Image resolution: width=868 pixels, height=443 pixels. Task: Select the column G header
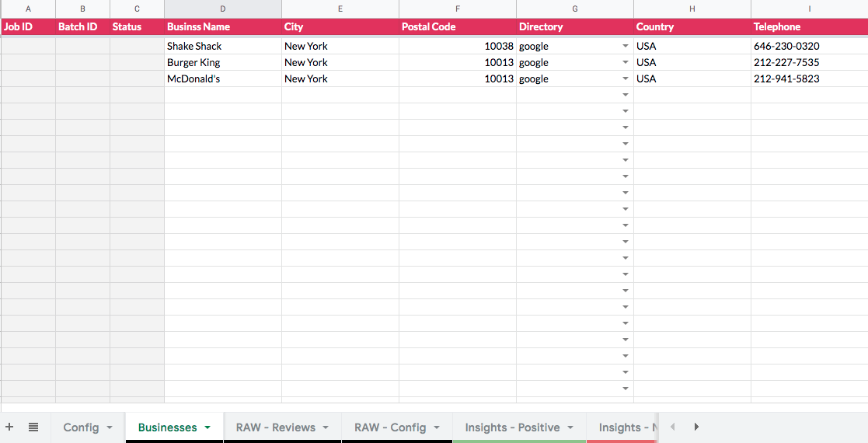[x=575, y=9]
